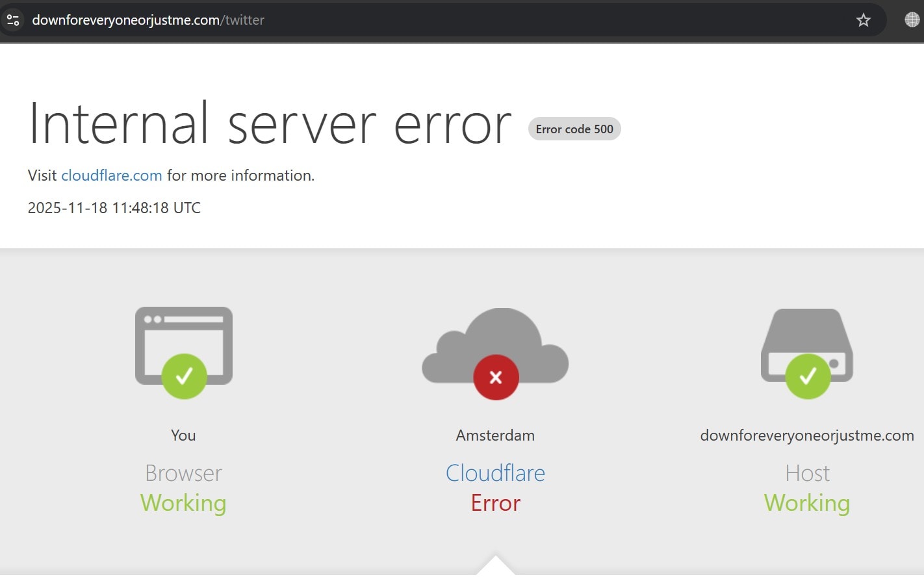
Task: Select the 'Cloudflare' heading in blue
Action: point(495,473)
